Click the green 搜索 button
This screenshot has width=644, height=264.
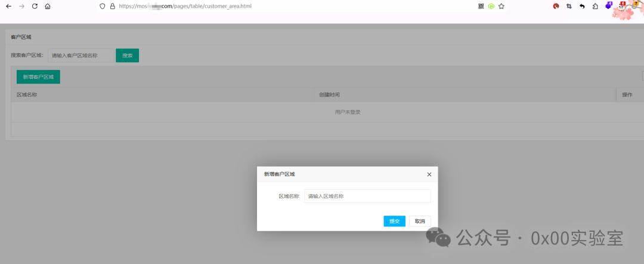tap(128, 56)
